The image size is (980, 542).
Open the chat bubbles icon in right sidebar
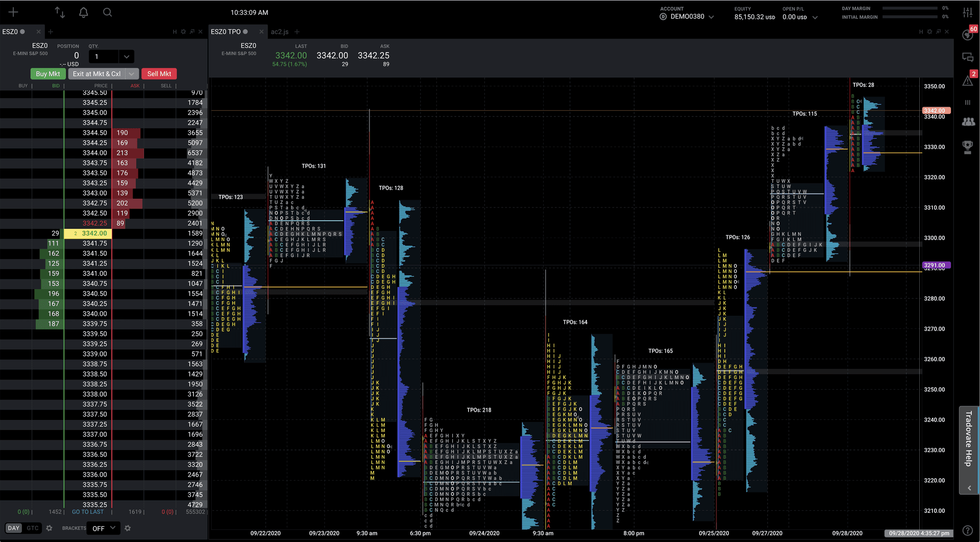point(967,57)
